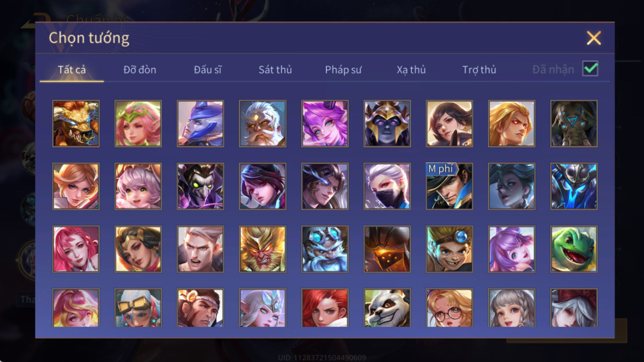Pick the horned beast hero portrait
The image size is (644, 362).
(76, 124)
